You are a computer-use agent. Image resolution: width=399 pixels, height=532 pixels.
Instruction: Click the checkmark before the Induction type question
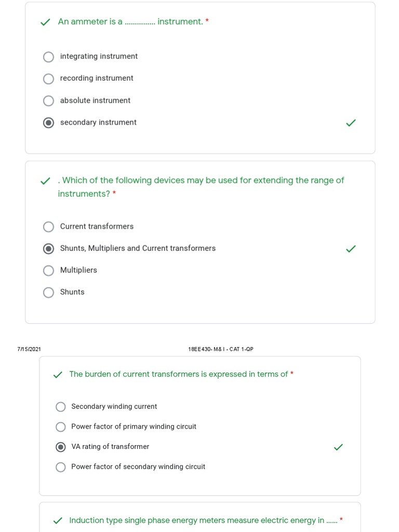tap(58, 521)
